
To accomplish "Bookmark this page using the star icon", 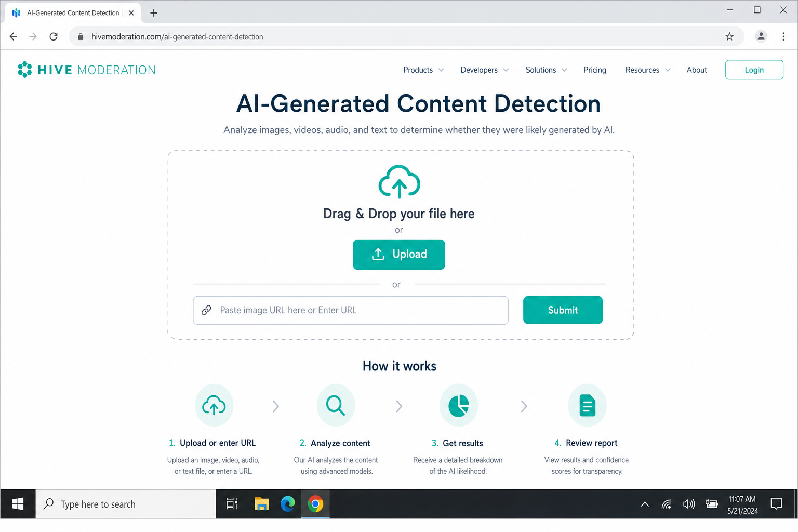I will click(x=729, y=36).
